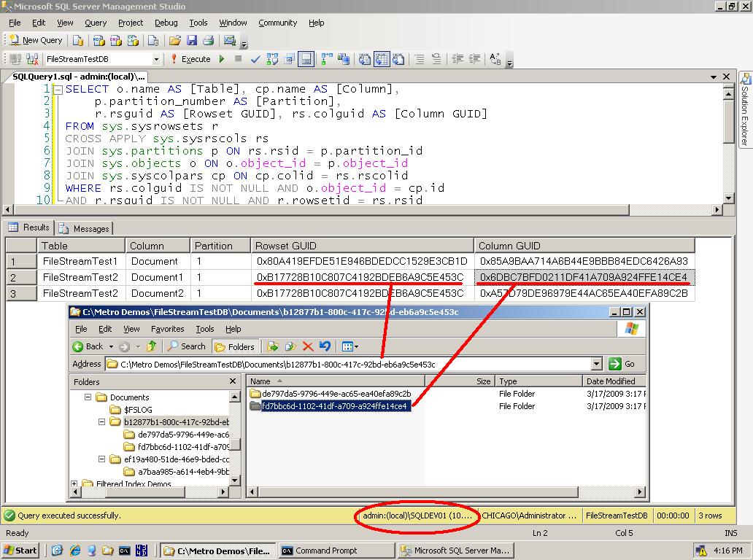Open a Database Engine Query

point(78,40)
